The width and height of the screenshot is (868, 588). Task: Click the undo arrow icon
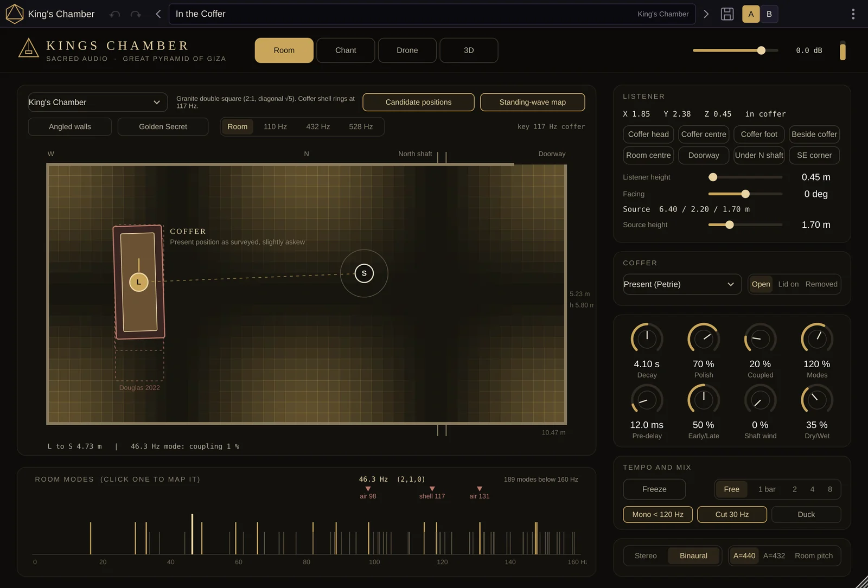click(x=114, y=14)
